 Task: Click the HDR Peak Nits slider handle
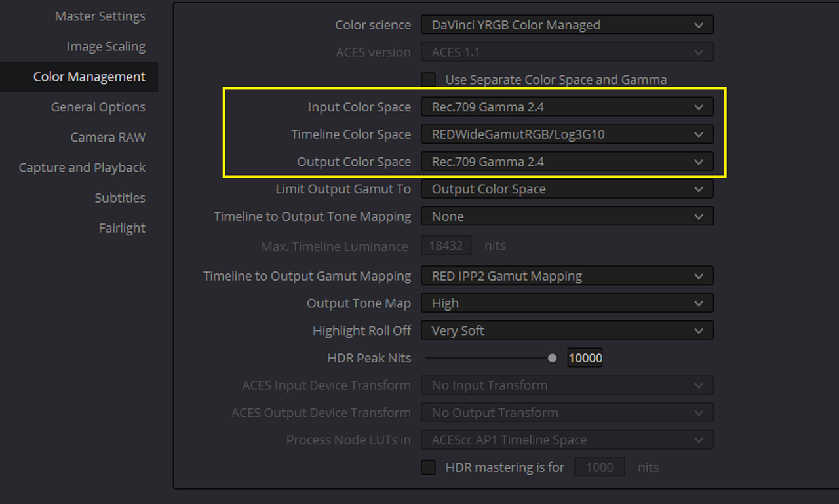click(553, 358)
